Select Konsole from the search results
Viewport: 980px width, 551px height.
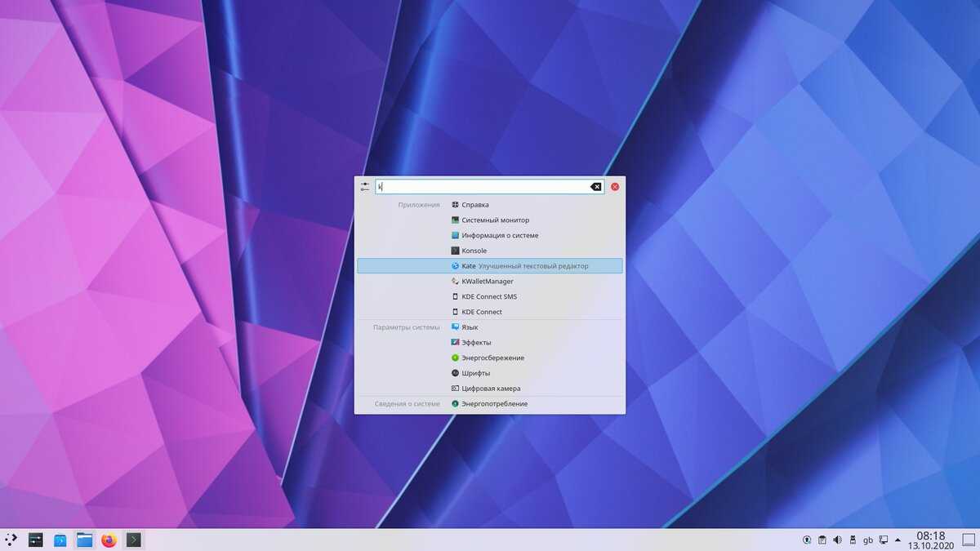[474, 251]
